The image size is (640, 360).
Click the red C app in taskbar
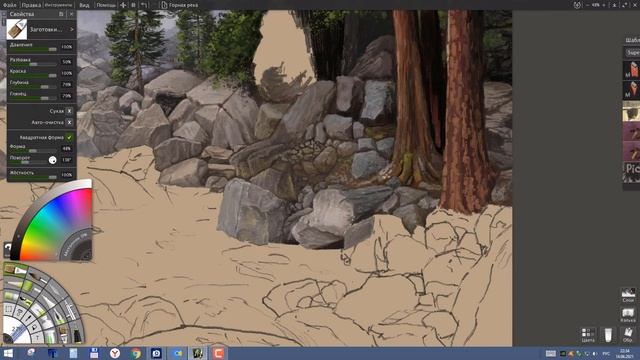[x=219, y=353]
